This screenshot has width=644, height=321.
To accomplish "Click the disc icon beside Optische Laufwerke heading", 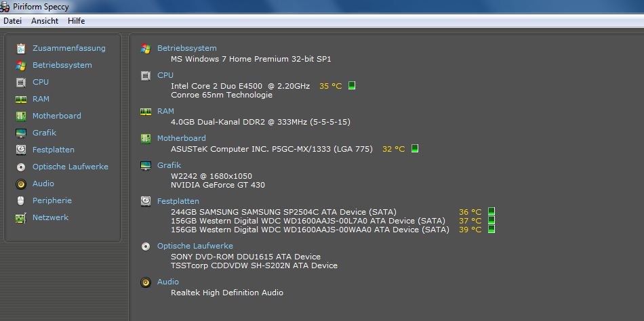I will [x=146, y=247].
